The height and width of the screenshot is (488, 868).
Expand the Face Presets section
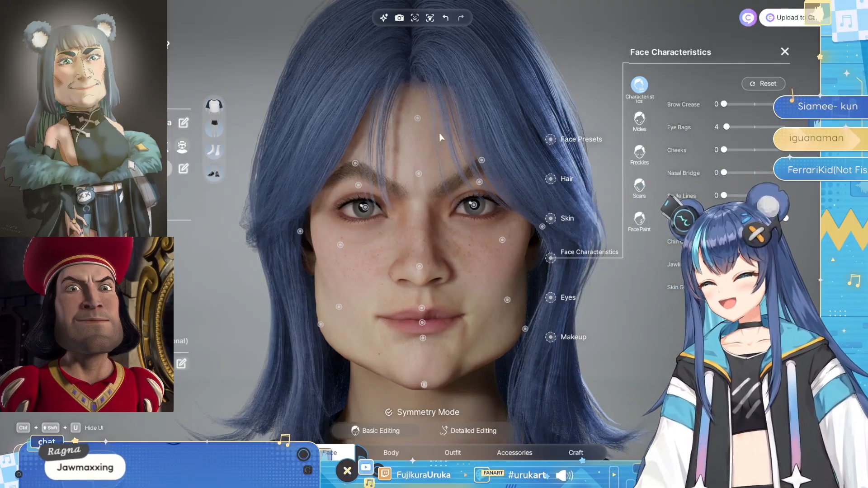[580, 139]
